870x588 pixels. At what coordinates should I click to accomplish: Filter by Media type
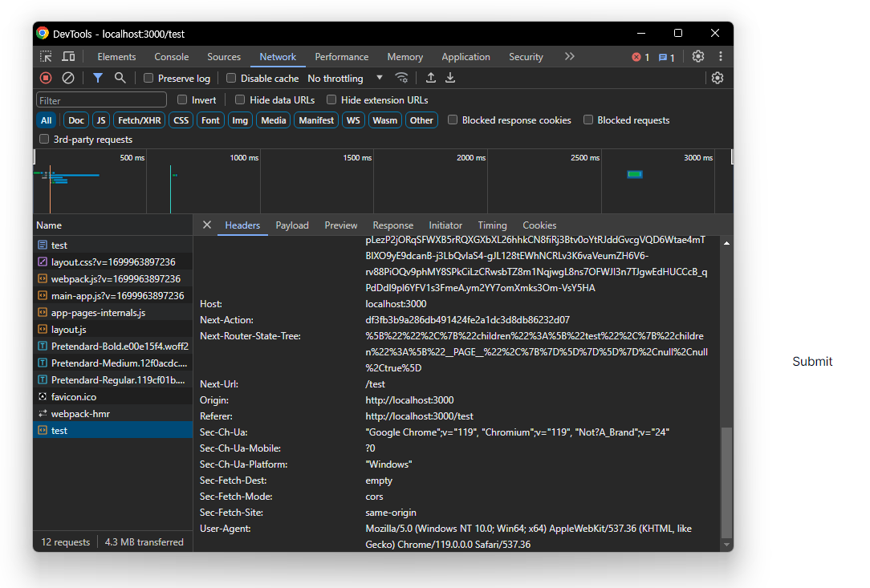pyautogui.click(x=274, y=120)
